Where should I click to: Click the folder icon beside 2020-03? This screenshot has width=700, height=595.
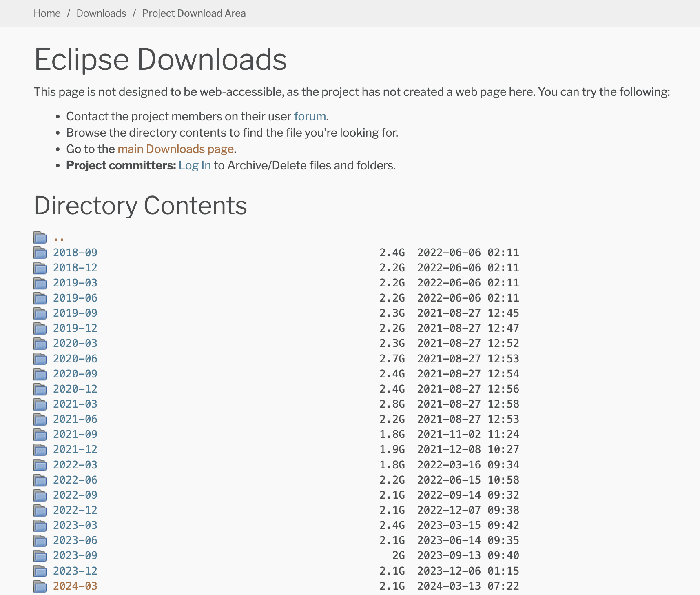point(40,343)
